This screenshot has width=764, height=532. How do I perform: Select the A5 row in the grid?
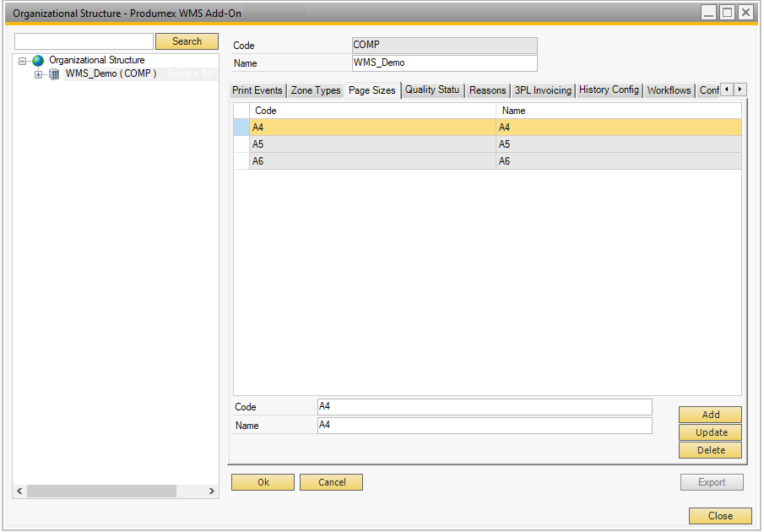click(371, 144)
